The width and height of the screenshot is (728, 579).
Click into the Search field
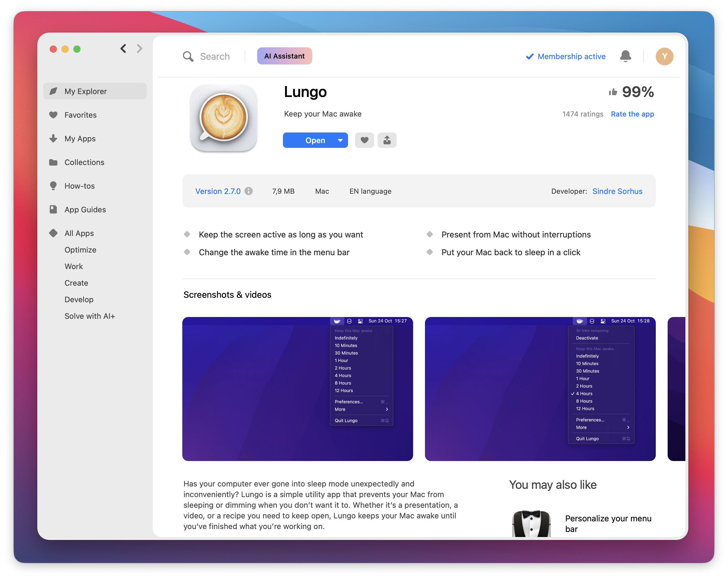[215, 56]
